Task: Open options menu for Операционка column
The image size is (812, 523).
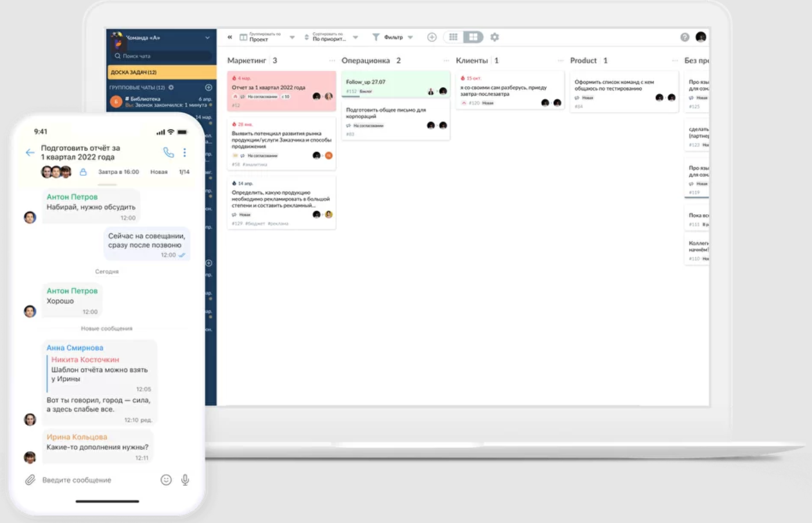Action: pyautogui.click(x=446, y=60)
